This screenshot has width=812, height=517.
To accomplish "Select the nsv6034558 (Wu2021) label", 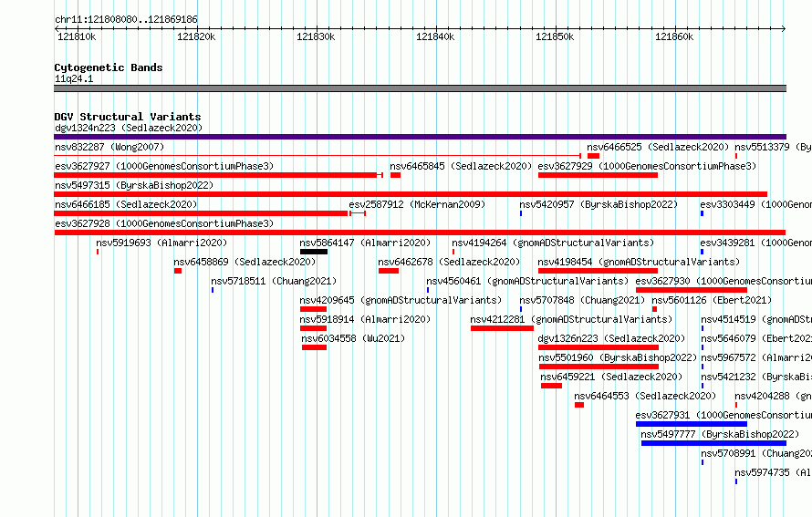I will (x=353, y=338).
